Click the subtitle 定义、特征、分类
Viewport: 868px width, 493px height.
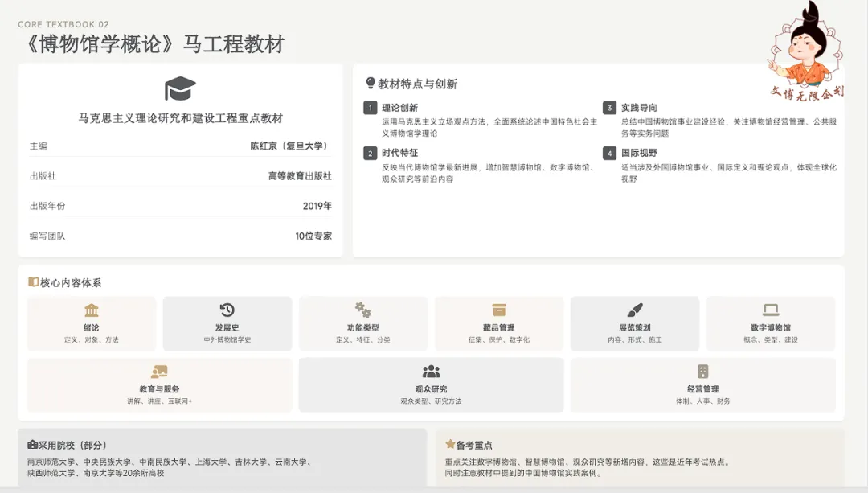[363, 339]
